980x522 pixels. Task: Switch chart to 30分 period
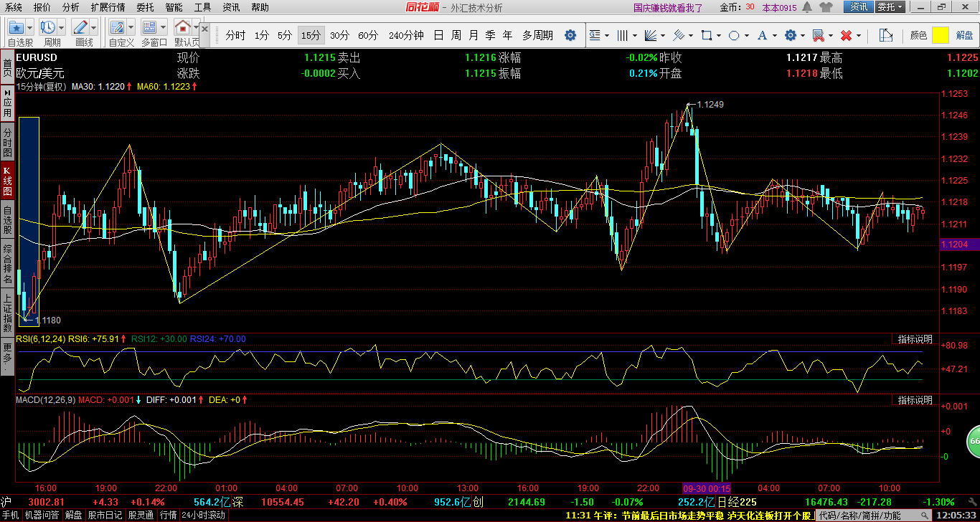(x=339, y=35)
